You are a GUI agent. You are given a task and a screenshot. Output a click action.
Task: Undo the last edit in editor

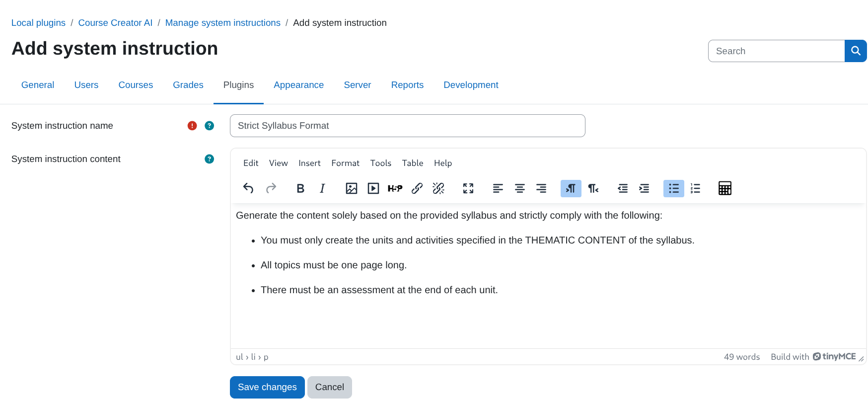click(248, 188)
